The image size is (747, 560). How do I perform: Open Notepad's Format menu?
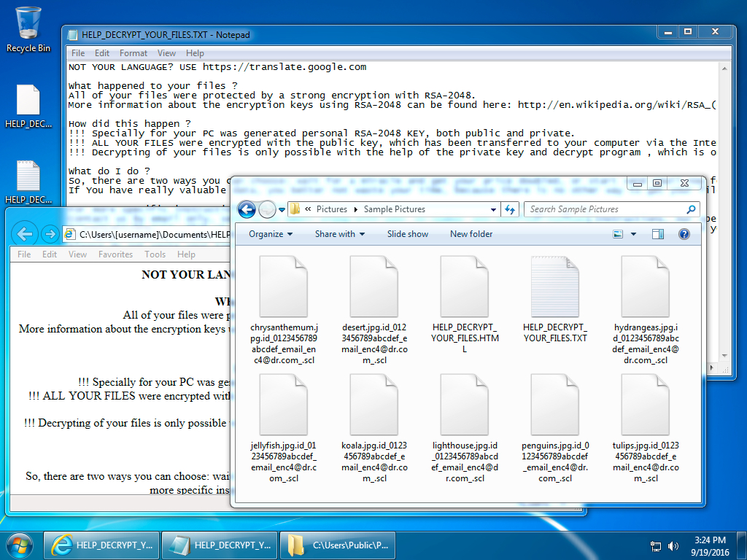(133, 52)
